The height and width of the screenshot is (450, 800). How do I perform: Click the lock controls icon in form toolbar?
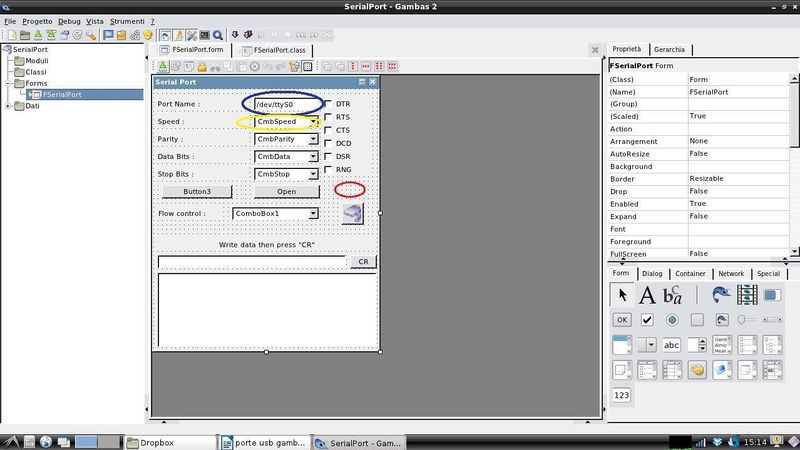[202, 66]
